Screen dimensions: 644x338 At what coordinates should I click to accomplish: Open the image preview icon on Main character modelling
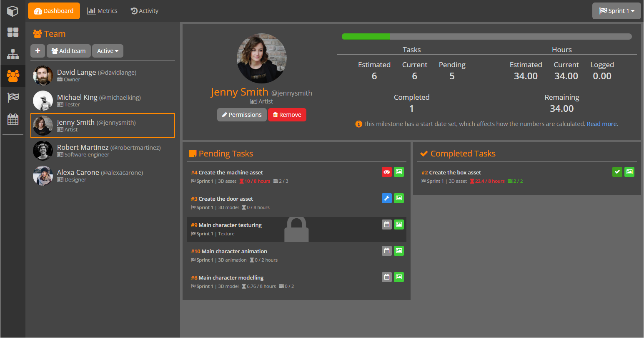(x=399, y=277)
